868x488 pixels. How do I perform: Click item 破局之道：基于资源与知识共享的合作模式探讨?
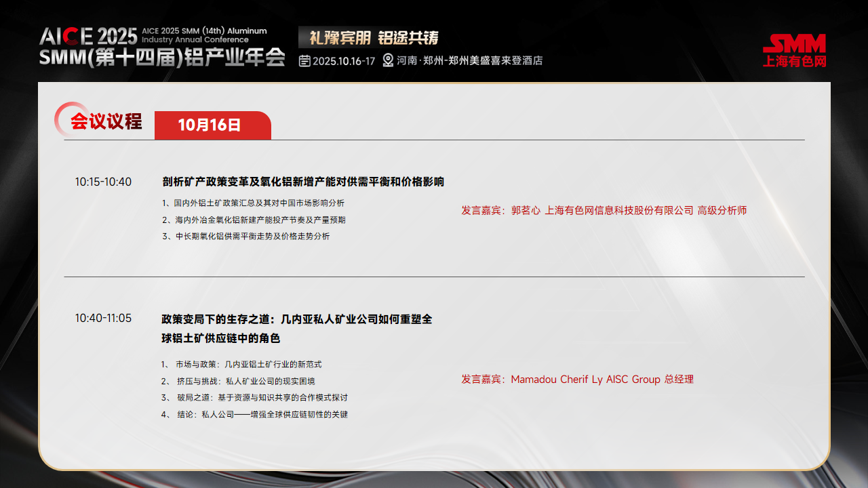click(254, 397)
